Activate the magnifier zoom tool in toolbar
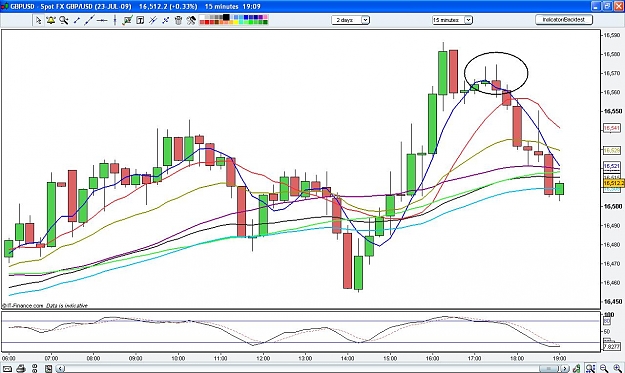This screenshot has height=373, width=625. (x=64, y=20)
